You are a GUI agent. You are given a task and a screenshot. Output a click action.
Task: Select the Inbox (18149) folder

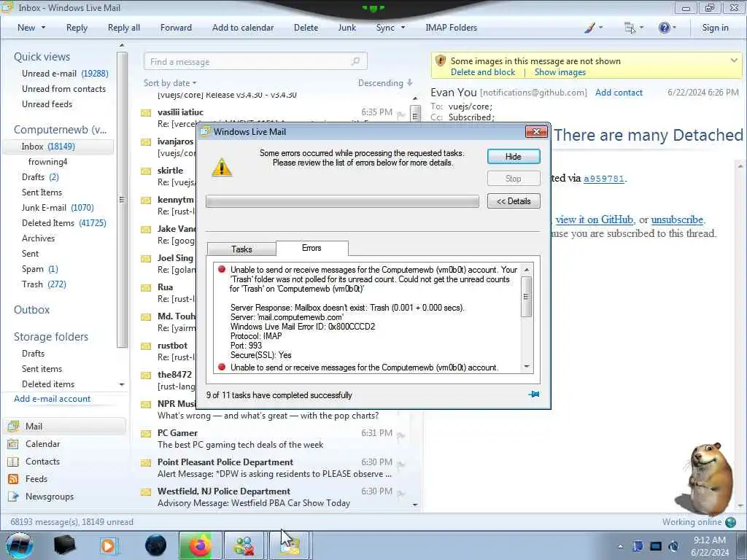coord(58,147)
